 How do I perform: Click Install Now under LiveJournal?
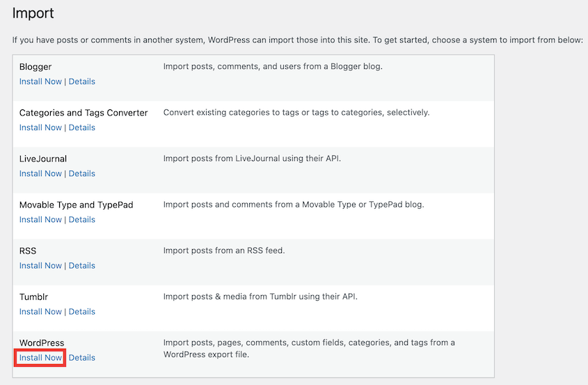tap(40, 174)
